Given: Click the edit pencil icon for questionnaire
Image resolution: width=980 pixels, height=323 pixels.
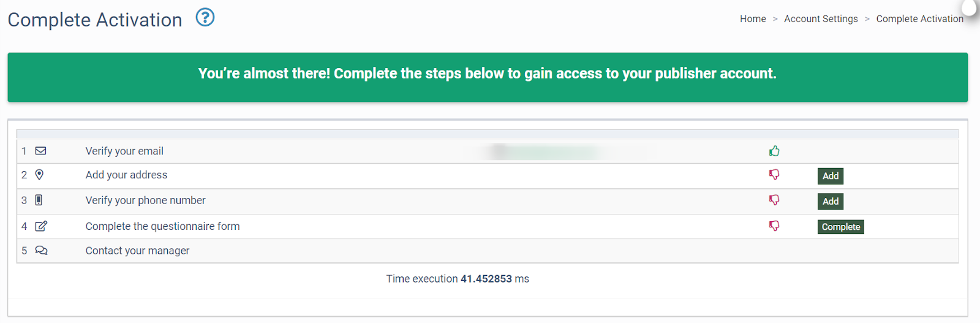Looking at the screenshot, I should (41, 226).
